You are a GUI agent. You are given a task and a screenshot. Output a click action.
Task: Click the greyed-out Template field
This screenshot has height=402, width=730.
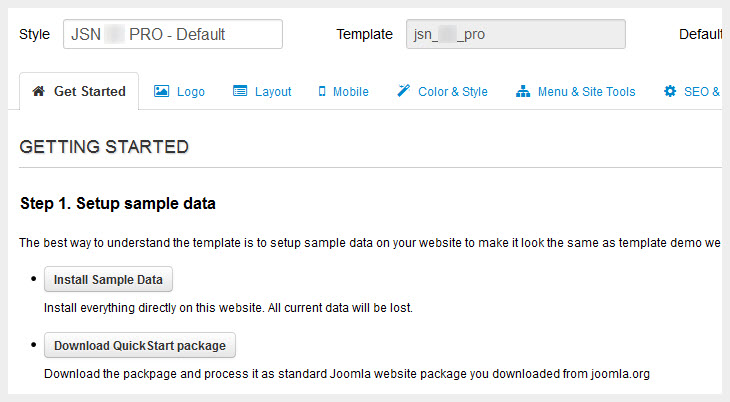tap(515, 34)
